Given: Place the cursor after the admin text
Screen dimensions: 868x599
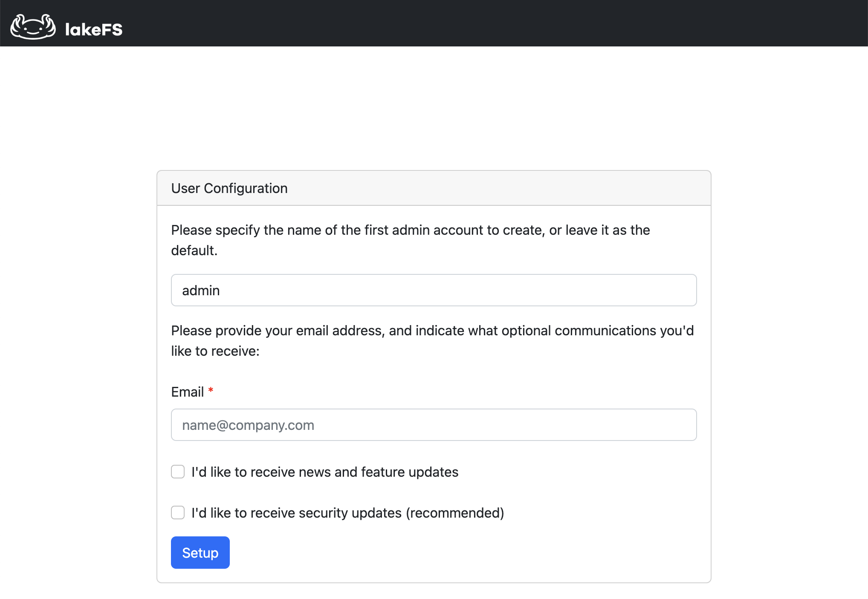Looking at the screenshot, I should (x=221, y=291).
